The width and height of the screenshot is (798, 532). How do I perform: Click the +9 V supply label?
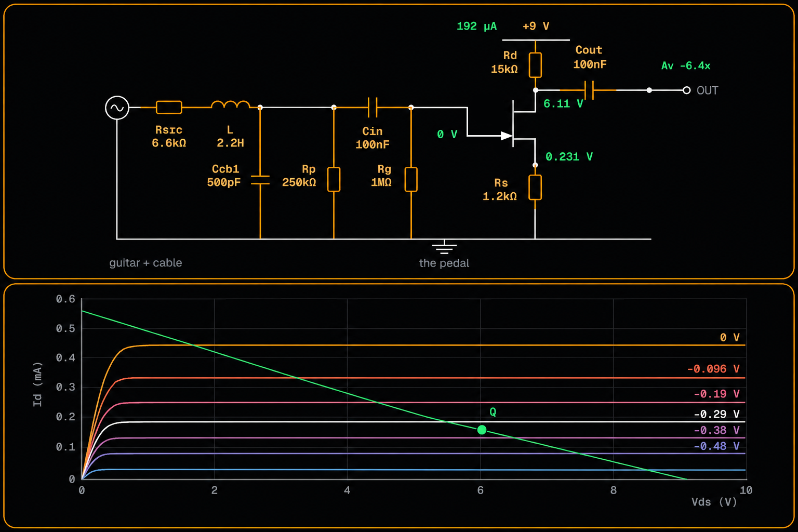[x=536, y=26]
